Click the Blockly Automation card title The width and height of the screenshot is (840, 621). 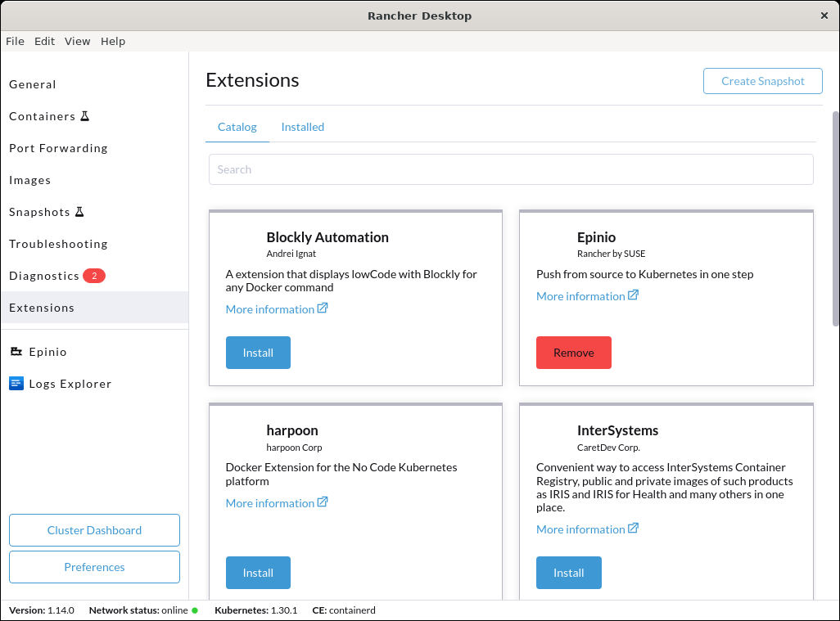click(x=327, y=237)
